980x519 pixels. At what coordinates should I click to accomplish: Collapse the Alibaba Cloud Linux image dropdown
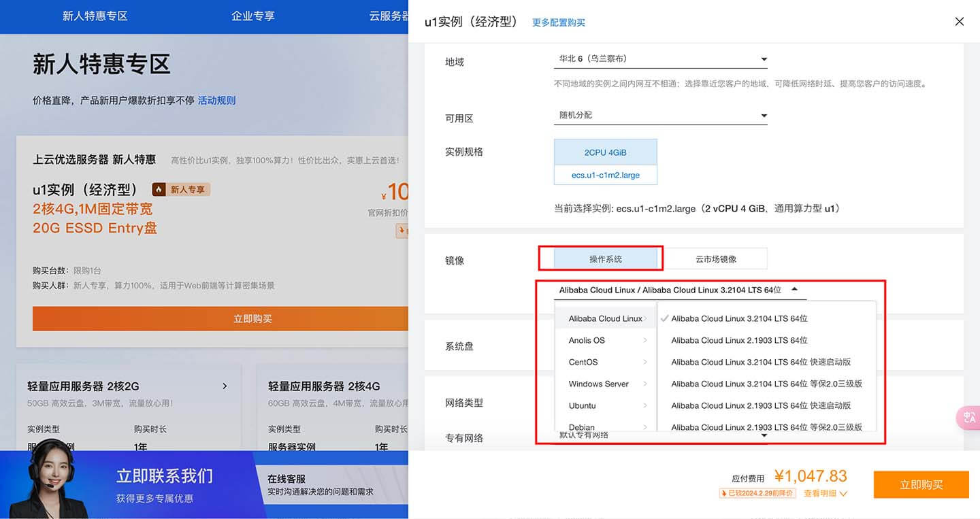tap(794, 289)
